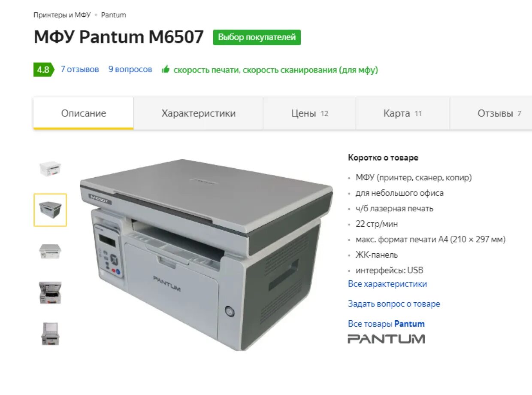
Task: Open the 'Цены' tab
Action: pos(309,113)
